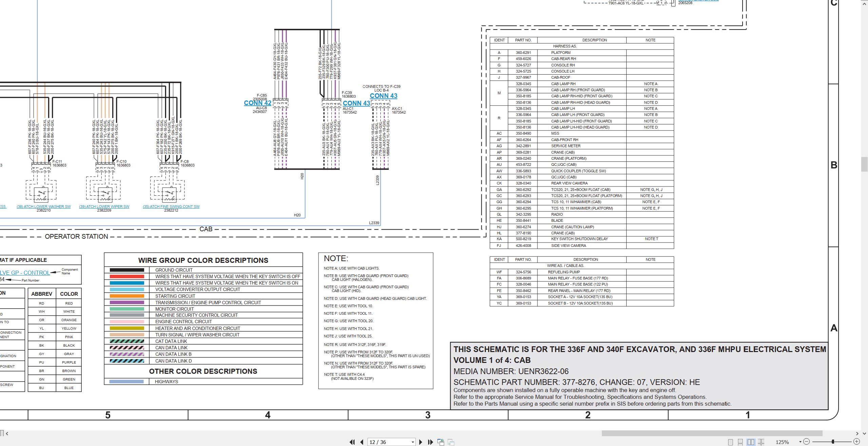
Task: Select the facing pages view
Action: click(751, 442)
